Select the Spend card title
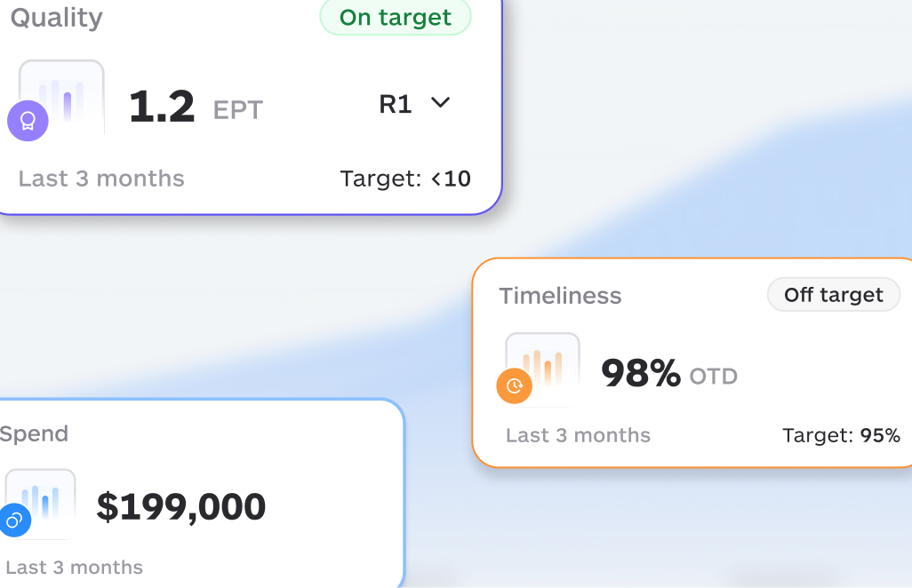 (34, 434)
